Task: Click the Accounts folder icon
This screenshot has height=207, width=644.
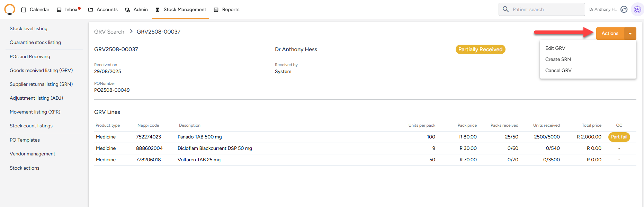Action: 91,10
